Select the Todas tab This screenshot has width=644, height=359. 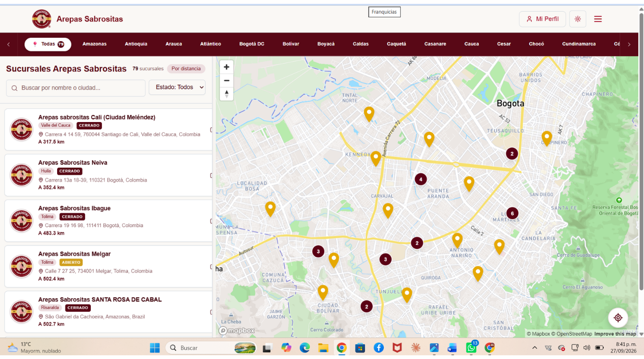[48, 44]
